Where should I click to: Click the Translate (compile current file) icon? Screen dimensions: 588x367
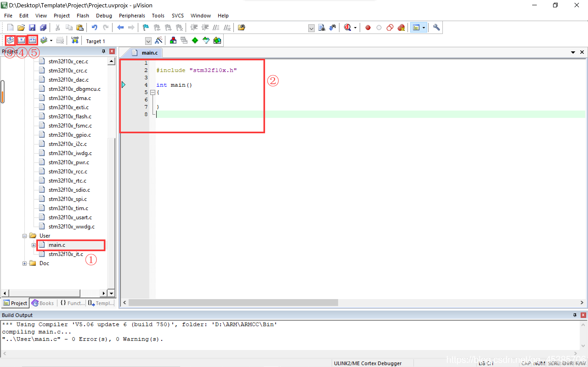click(x=10, y=40)
